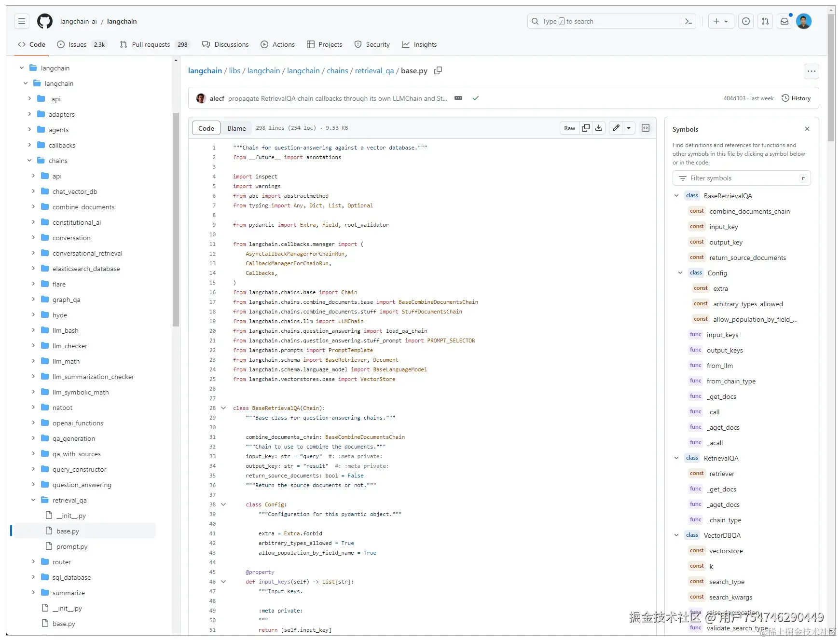Expand the llm_math folder

click(33, 361)
